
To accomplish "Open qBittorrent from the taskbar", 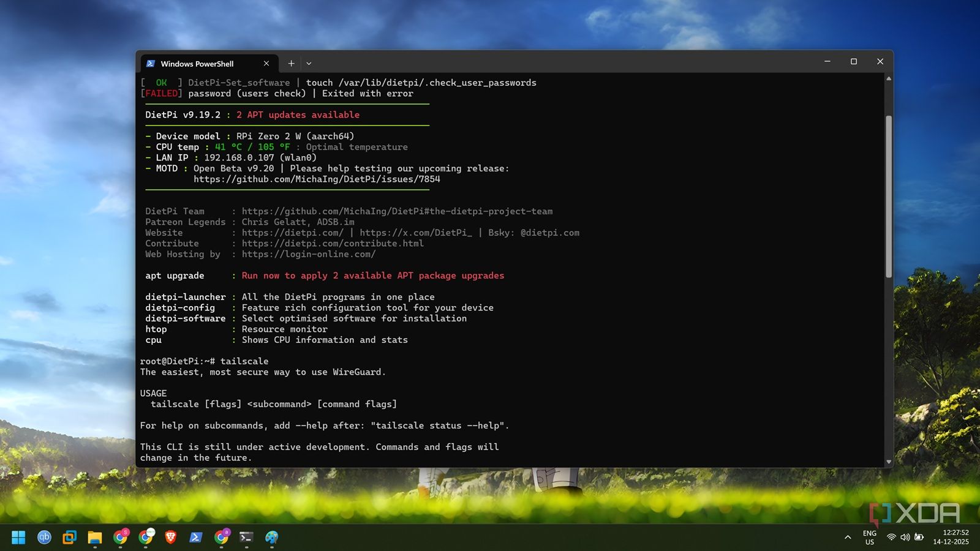I will coord(44,538).
